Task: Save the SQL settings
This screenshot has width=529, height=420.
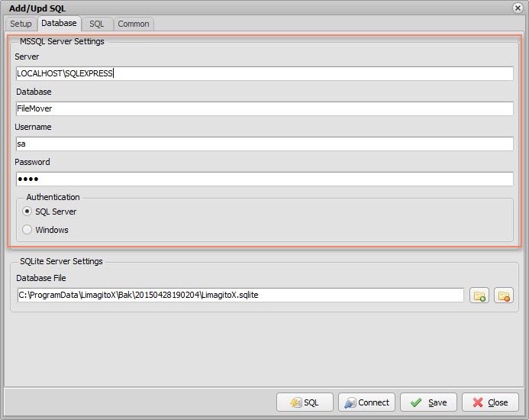Action: [428, 402]
